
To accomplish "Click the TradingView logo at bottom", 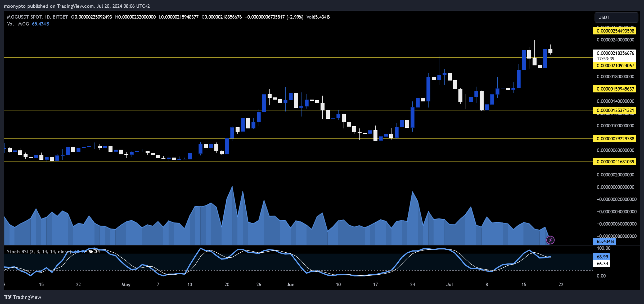I will coord(23,297).
